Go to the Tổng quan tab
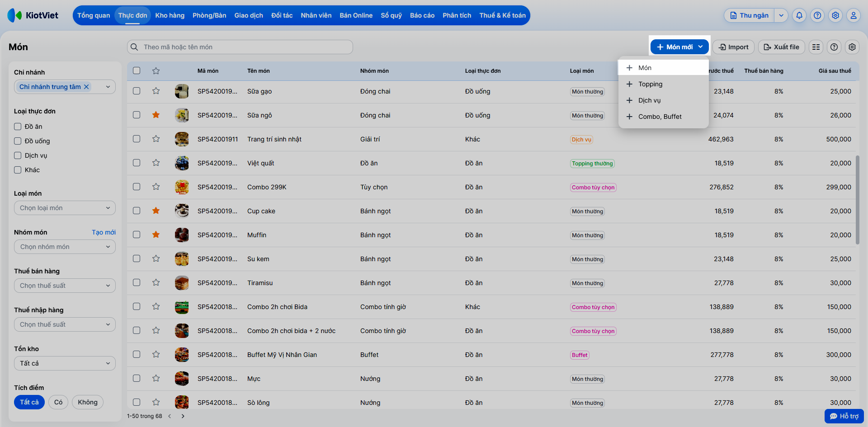The height and width of the screenshot is (427, 868). tap(94, 15)
